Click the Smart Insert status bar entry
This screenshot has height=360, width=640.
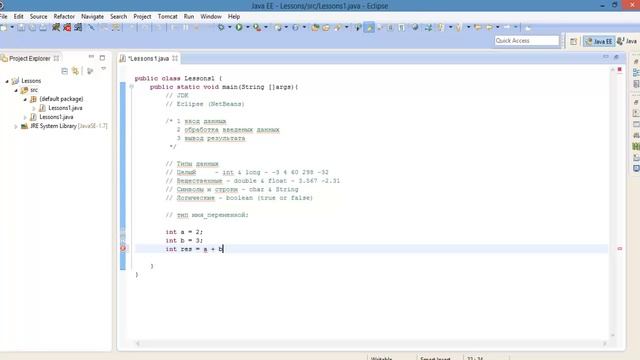pyautogui.click(x=436, y=358)
